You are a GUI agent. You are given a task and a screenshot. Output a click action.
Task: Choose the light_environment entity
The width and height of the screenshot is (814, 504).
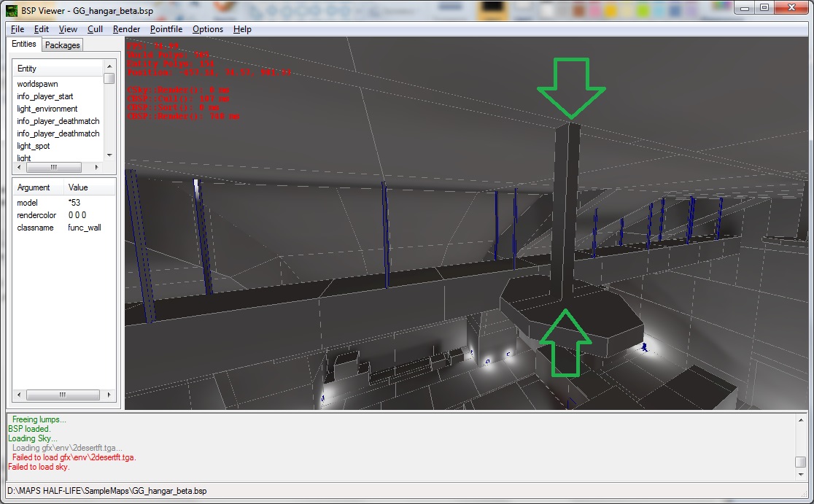47,109
